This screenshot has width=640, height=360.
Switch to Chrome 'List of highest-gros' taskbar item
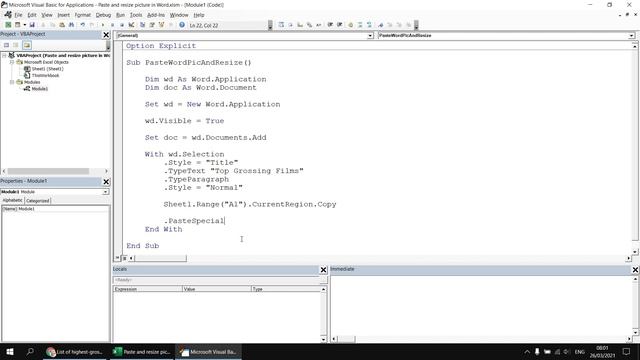click(x=74, y=352)
